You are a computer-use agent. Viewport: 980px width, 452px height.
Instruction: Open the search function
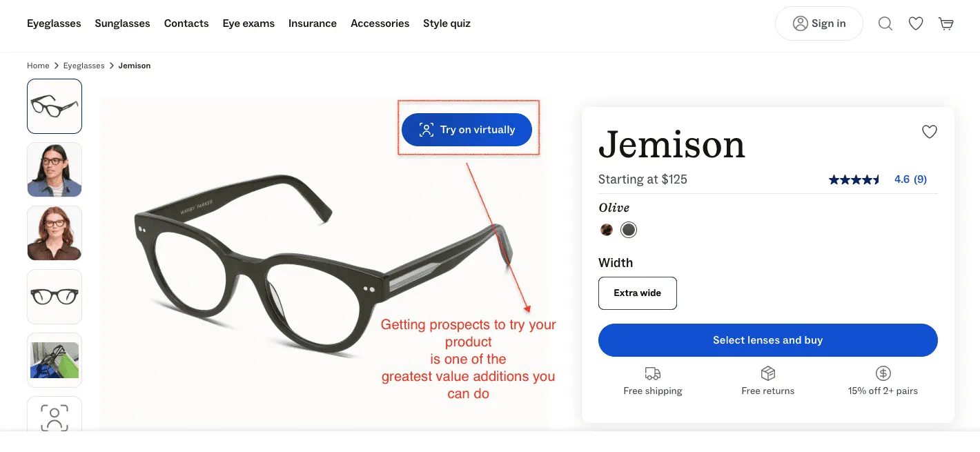click(885, 23)
